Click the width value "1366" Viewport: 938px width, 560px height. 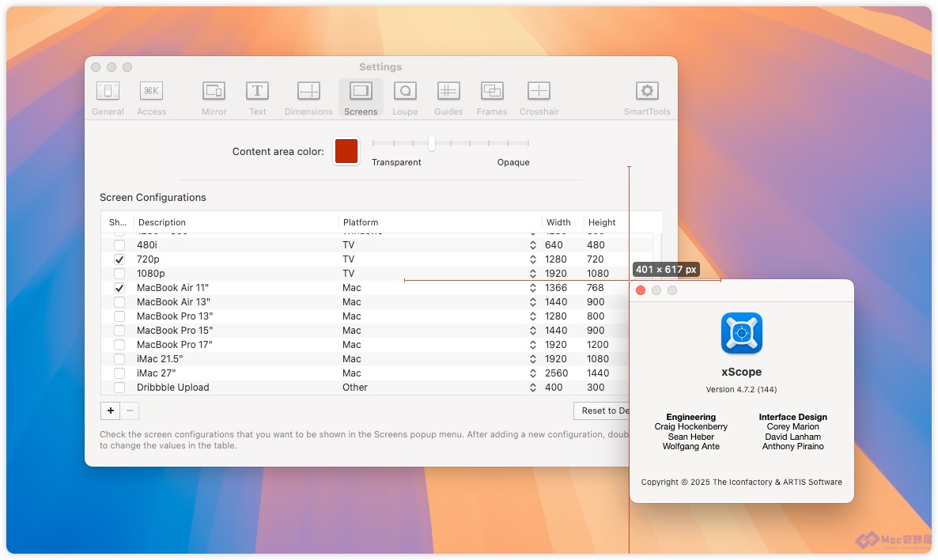[556, 288]
